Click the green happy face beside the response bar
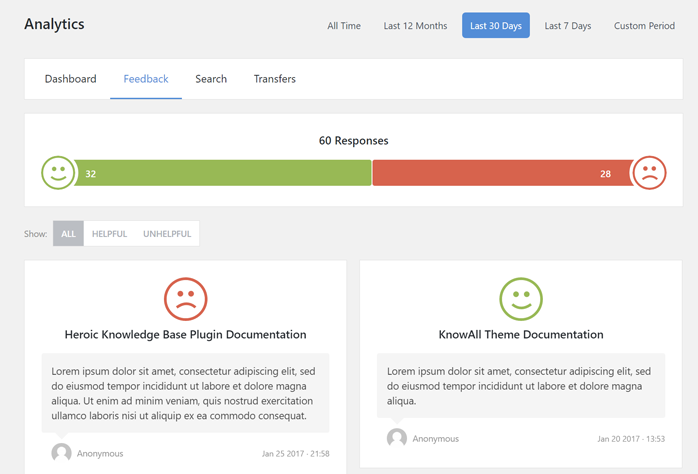The image size is (698, 474). point(58,173)
